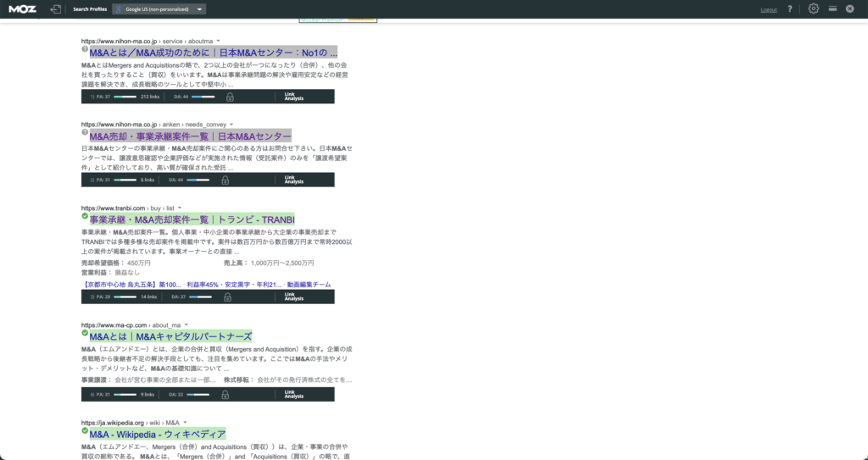
Task: Click the Logout link in MozBar
Action: [768, 9]
